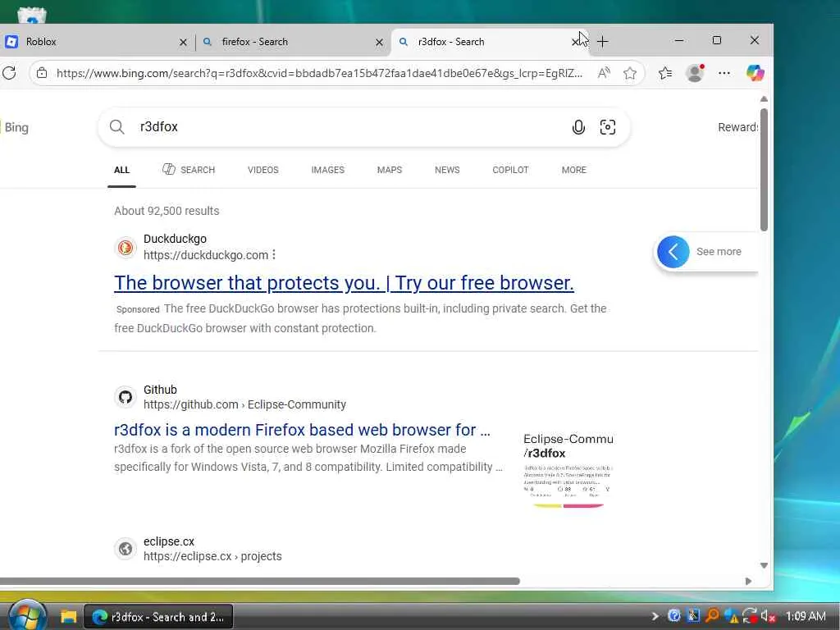Open the ad options dots beside duckduckgo.com
840x630 pixels.
coord(274,254)
